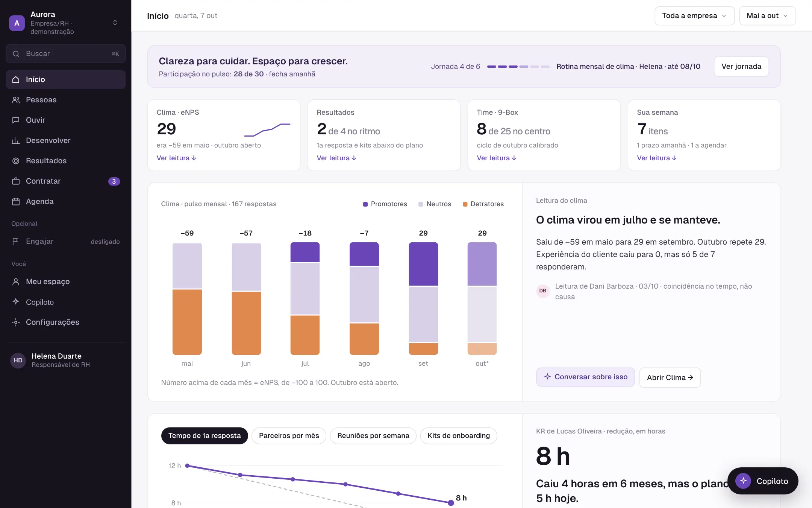Click the Engajar flag icon

16,241
